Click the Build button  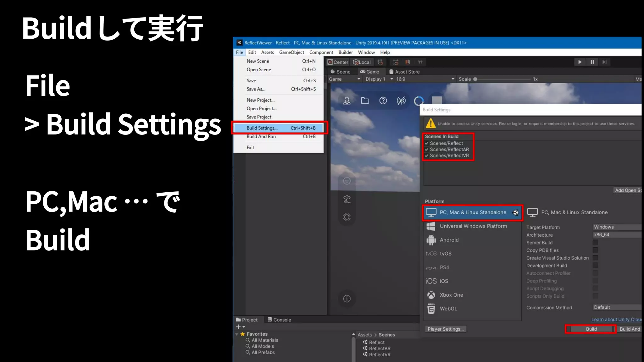pyautogui.click(x=591, y=329)
